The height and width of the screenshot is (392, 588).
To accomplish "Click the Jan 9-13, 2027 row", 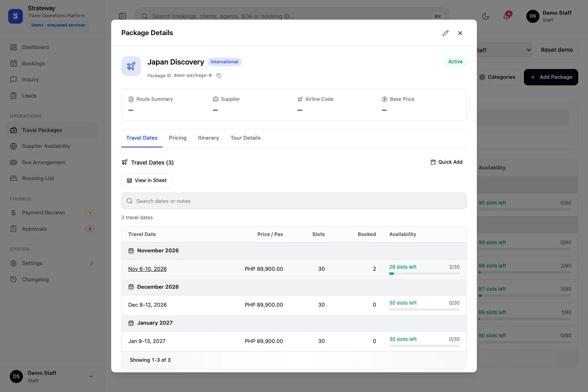I will [x=294, y=341].
